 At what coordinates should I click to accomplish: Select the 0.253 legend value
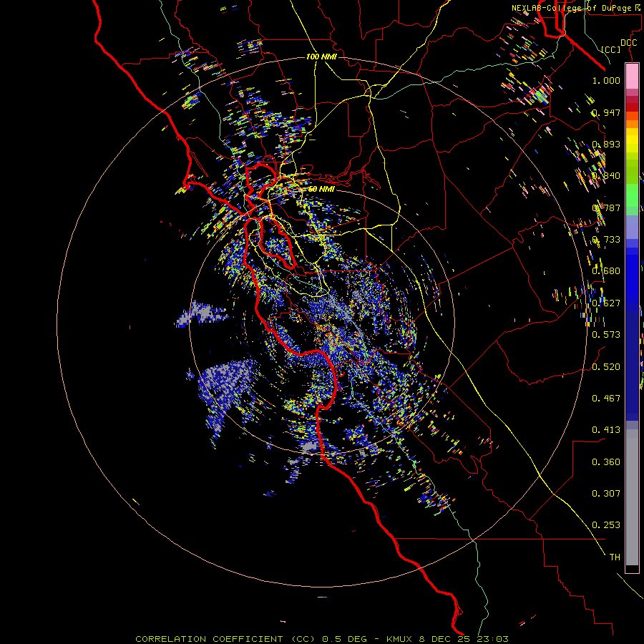(606, 525)
